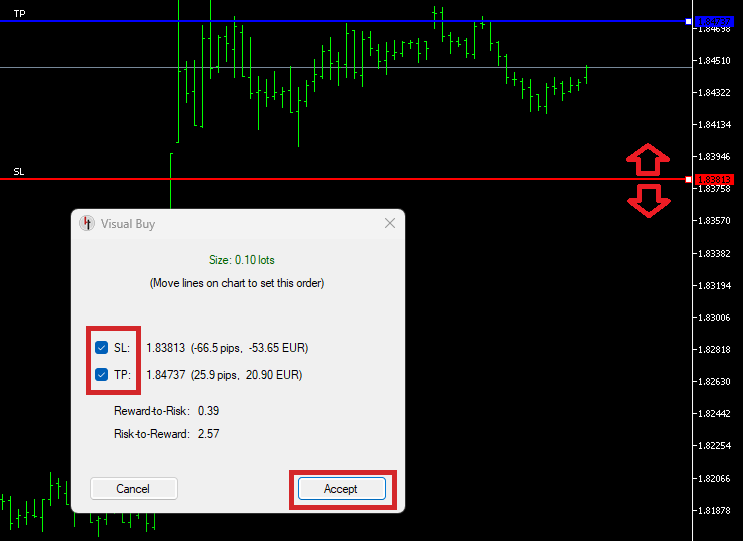Screen dimensions: 743x541
Task: Select the blue TP line handle
Action: pos(689,21)
